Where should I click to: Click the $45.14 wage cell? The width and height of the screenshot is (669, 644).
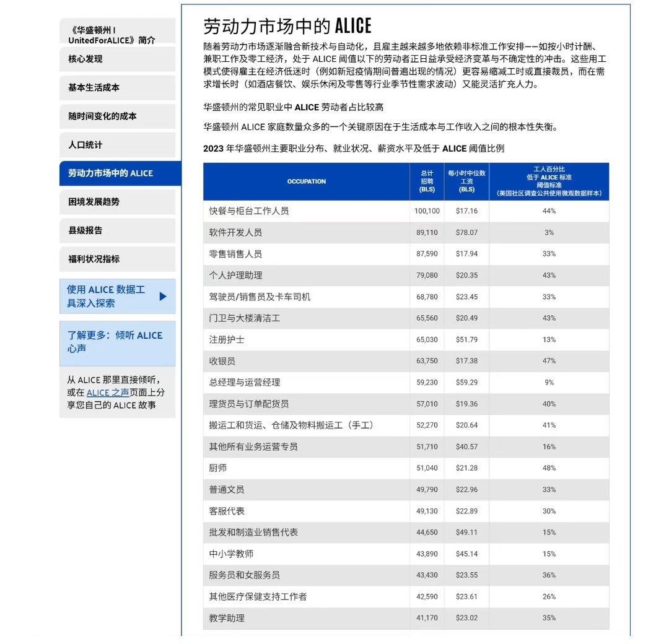coord(466,554)
